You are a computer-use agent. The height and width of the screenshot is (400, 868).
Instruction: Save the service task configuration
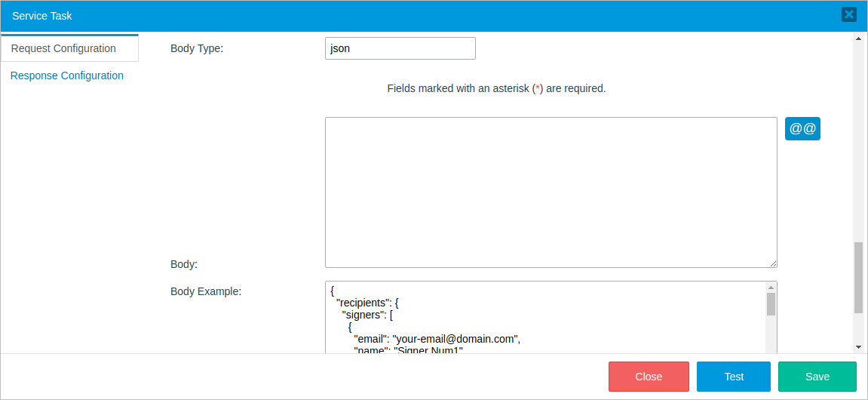coord(817,377)
